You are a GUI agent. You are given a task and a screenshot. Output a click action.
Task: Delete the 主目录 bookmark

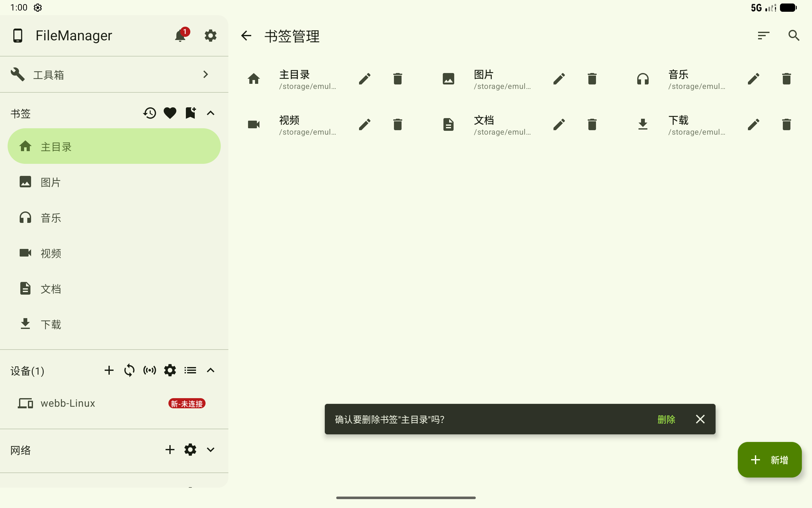(x=398, y=79)
